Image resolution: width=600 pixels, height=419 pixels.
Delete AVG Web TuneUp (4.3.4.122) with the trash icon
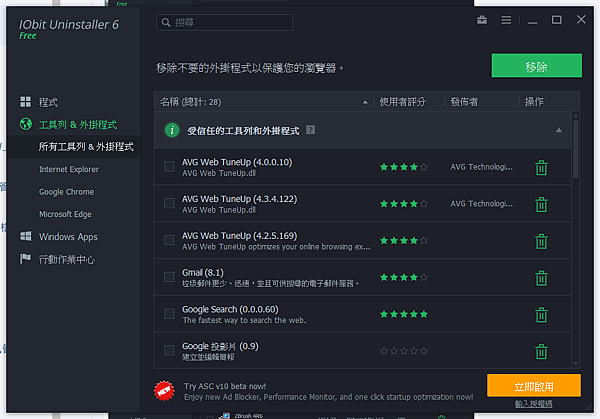pyautogui.click(x=541, y=204)
